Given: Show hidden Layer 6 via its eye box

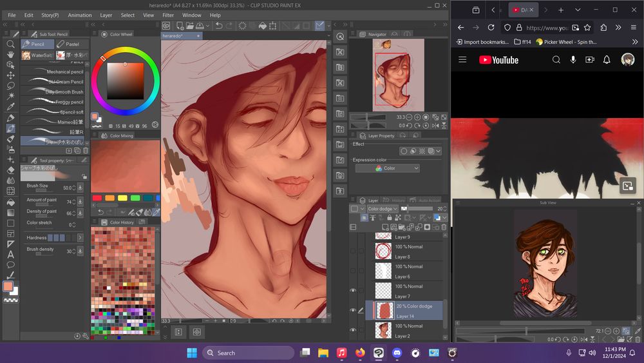Looking at the screenshot, I should [353, 271].
